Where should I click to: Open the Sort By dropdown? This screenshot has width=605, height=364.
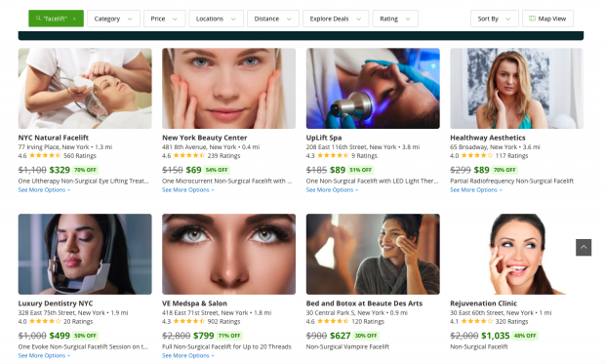(495, 19)
